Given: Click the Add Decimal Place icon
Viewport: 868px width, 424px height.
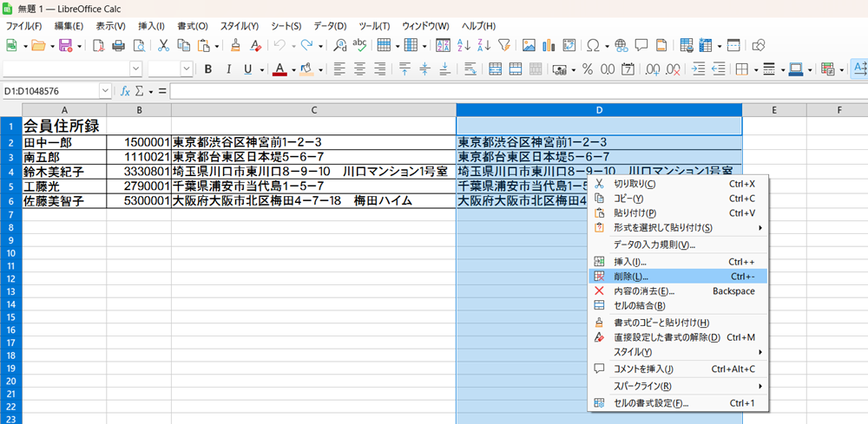Looking at the screenshot, I should 653,69.
